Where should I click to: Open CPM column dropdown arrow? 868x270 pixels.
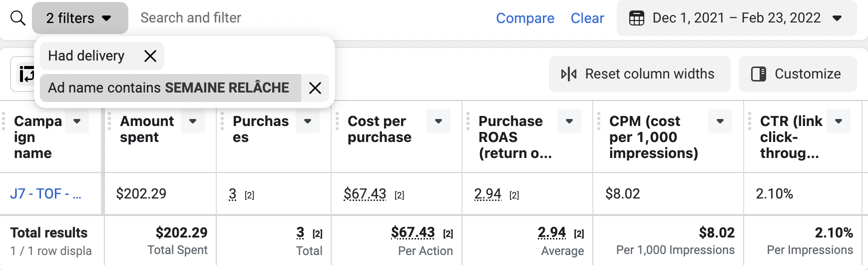pos(720,121)
